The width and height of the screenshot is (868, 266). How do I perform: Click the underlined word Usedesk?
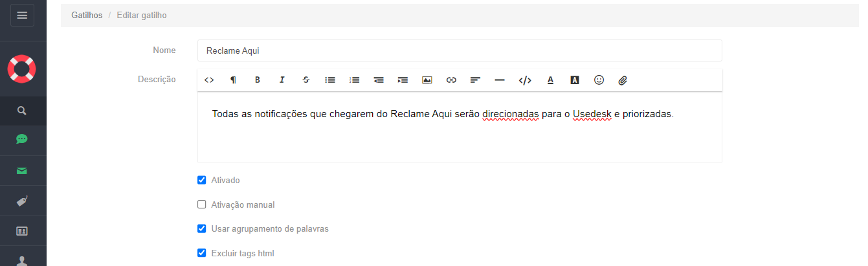click(592, 115)
